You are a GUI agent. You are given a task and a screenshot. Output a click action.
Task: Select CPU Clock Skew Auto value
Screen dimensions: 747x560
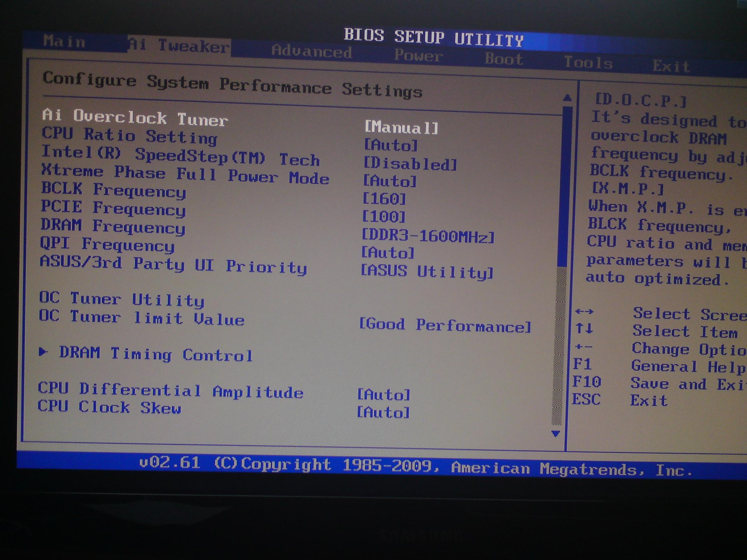[x=383, y=413]
